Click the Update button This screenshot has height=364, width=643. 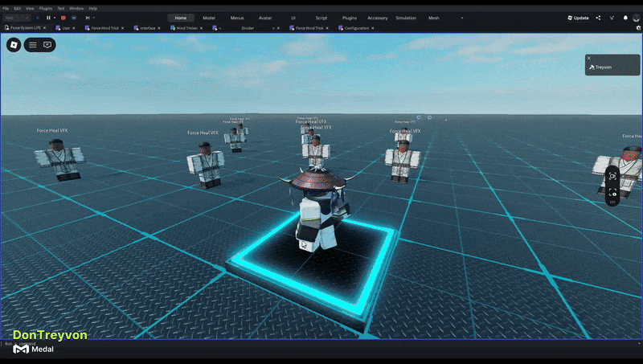(578, 18)
